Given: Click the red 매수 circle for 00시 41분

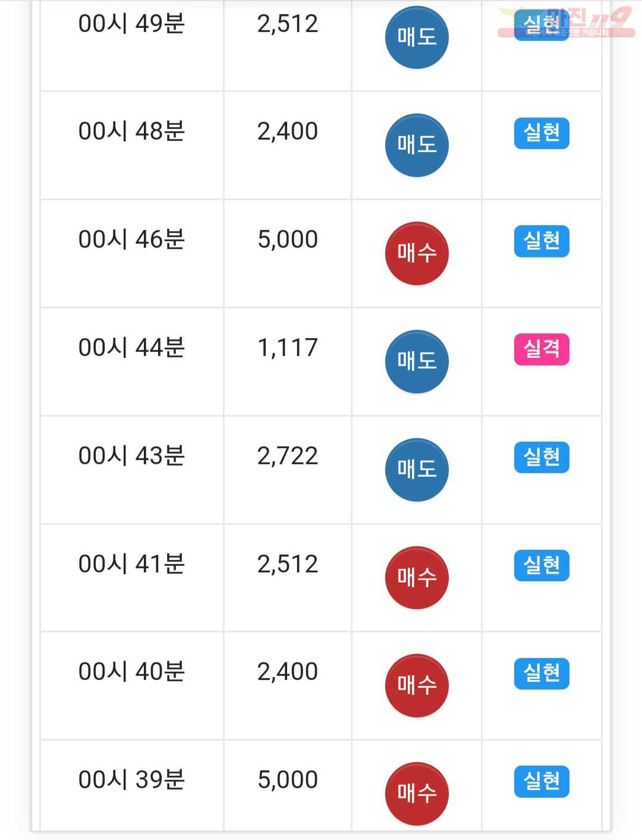Looking at the screenshot, I should 417,578.
